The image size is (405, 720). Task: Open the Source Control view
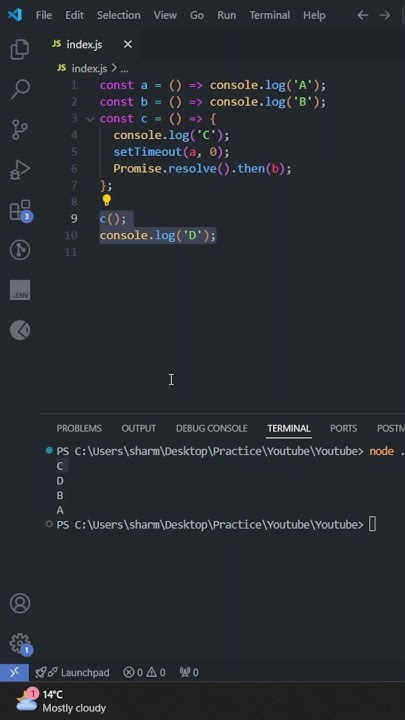(x=20, y=129)
